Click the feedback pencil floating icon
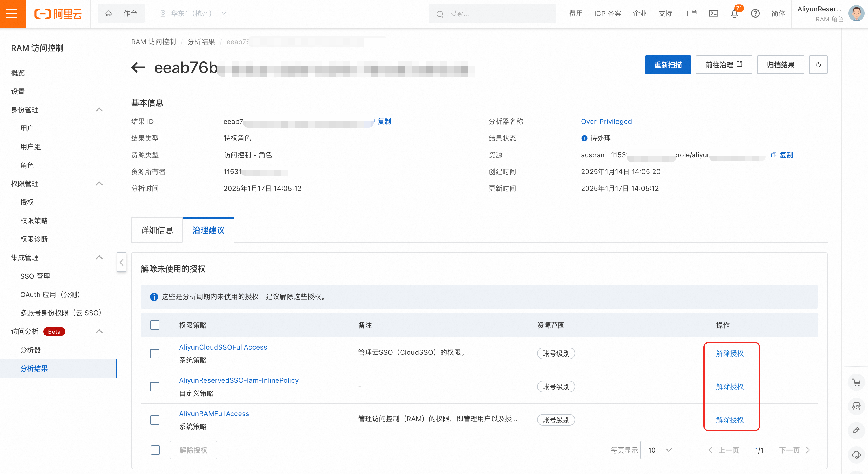The image size is (868, 474). pyautogui.click(x=856, y=430)
